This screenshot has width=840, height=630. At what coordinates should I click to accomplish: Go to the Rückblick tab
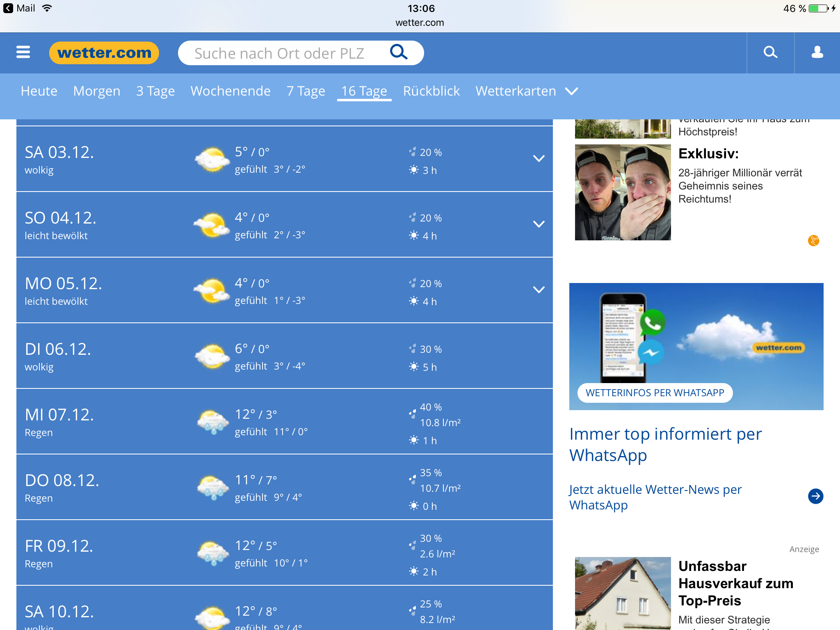click(431, 91)
